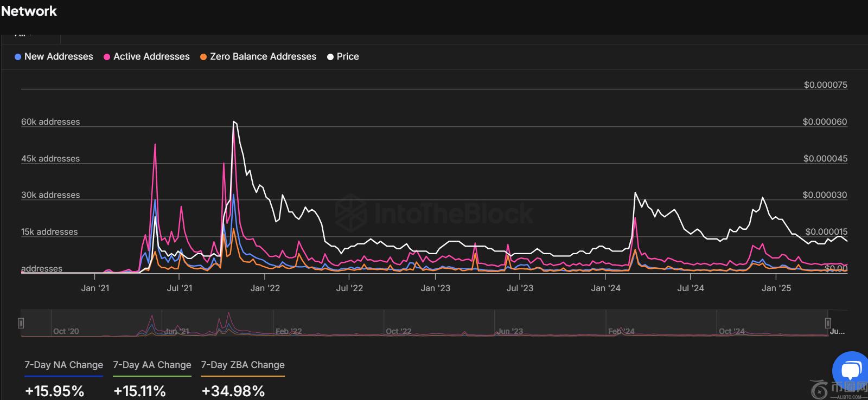Hide the Zero Balance Addresses series
This screenshot has width=868, height=400.
(263, 57)
